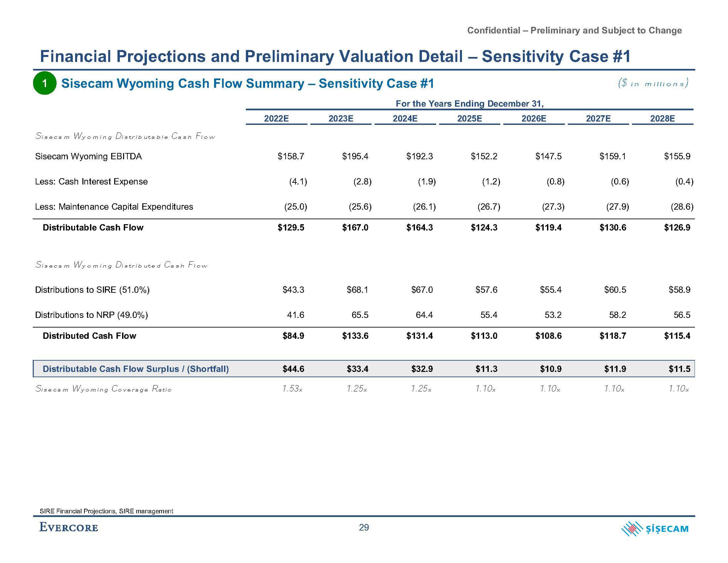This screenshot has width=728, height=563.
Task: Click maintenance capex value (28.6)
Action: 682,207
